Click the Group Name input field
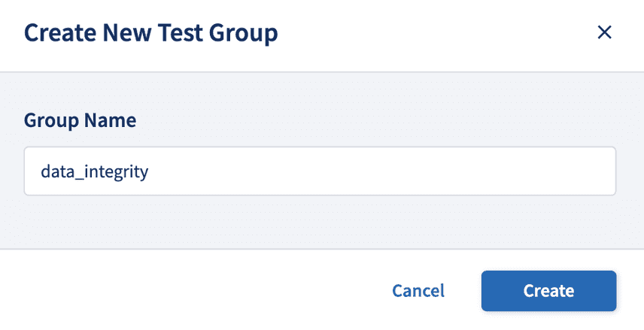The height and width of the screenshot is (330, 644). pyautogui.click(x=320, y=171)
